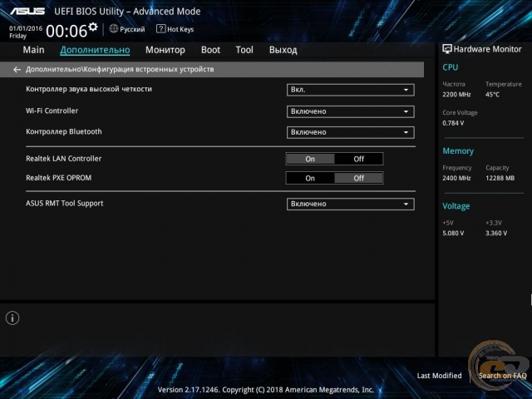Set Realtek LAN Controller to Off
The height and width of the screenshot is (399, 532).
358,159
